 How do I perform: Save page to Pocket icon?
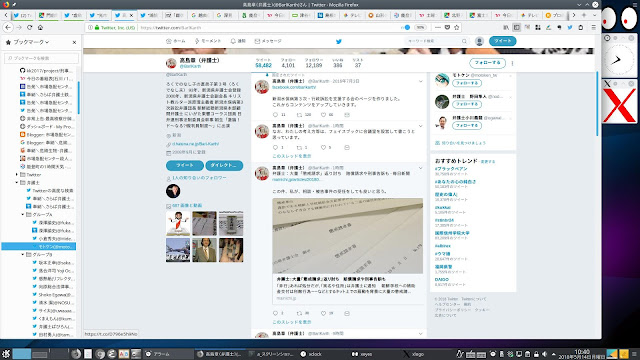[447, 27]
